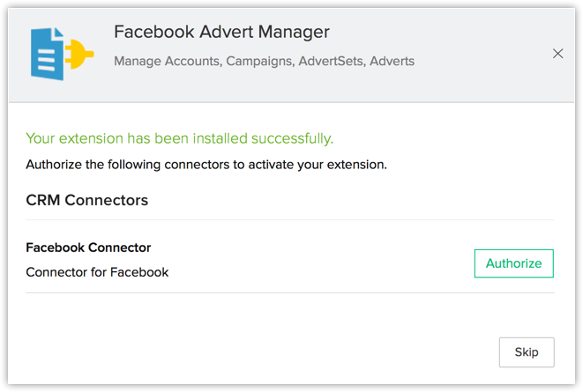The image size is (583, 392).
Task: Click the "Authorize the following connectors" instruction
Action: click(206, 164)
